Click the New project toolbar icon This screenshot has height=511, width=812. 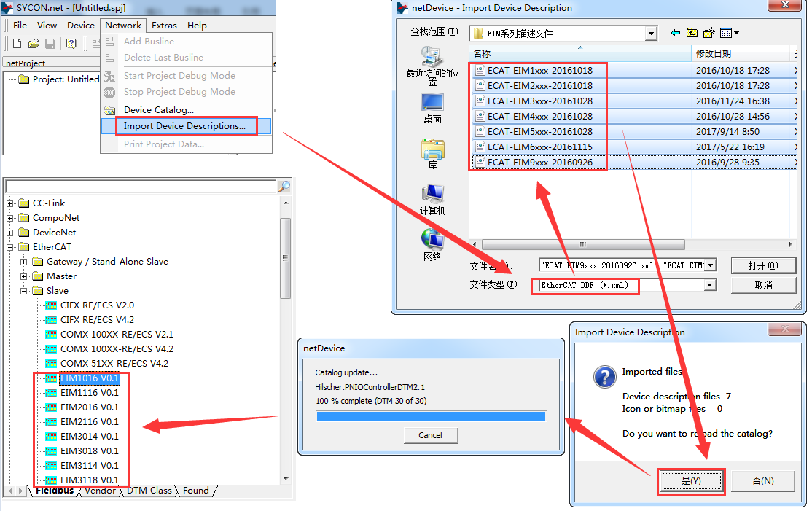click(17, 44)
